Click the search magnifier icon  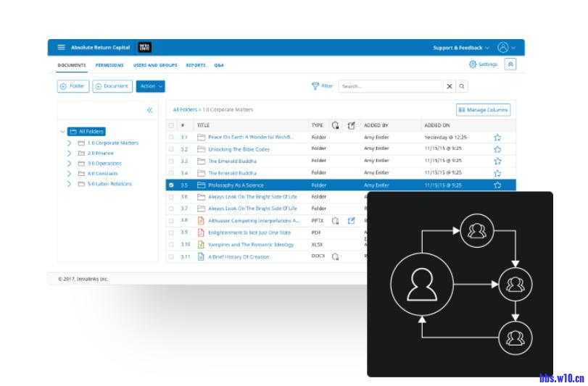coord(463,86)
